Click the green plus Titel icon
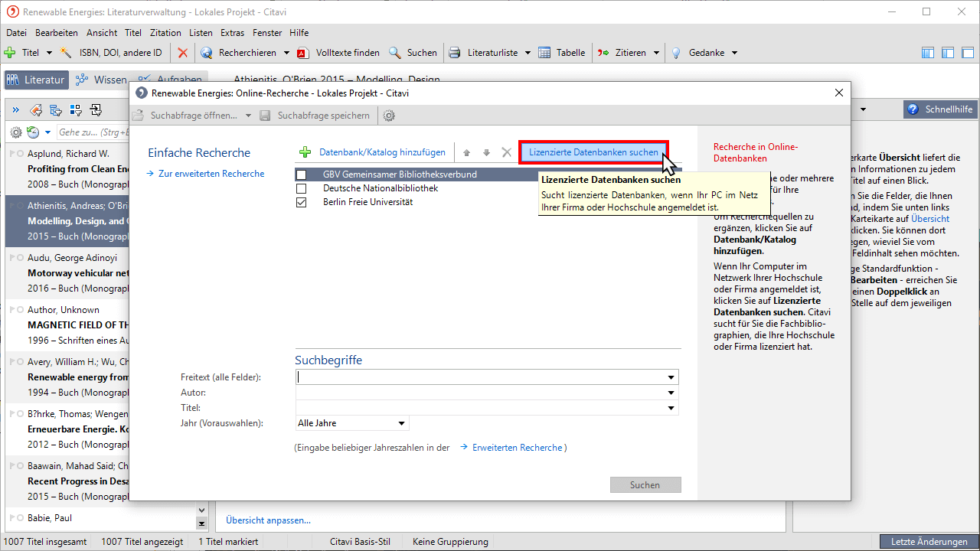 10,53
